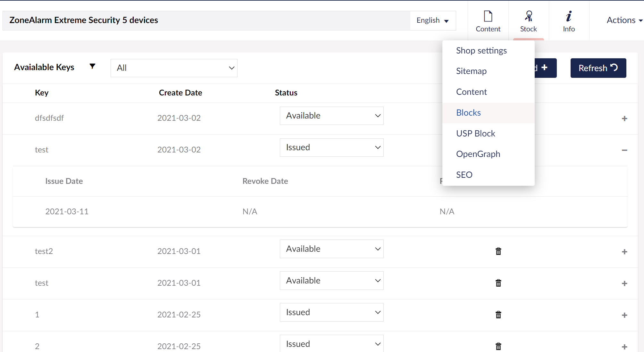Change status dropdown for dfsdfsdf key

331,116
